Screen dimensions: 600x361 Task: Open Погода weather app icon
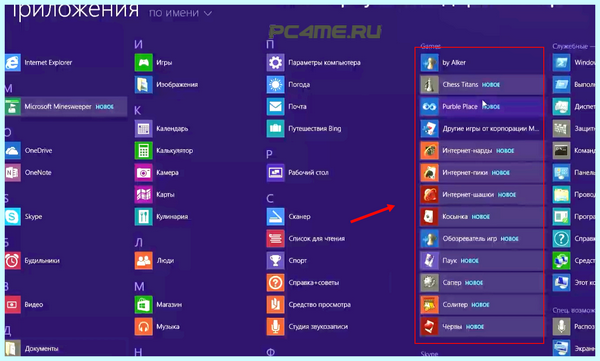point(276,85)
